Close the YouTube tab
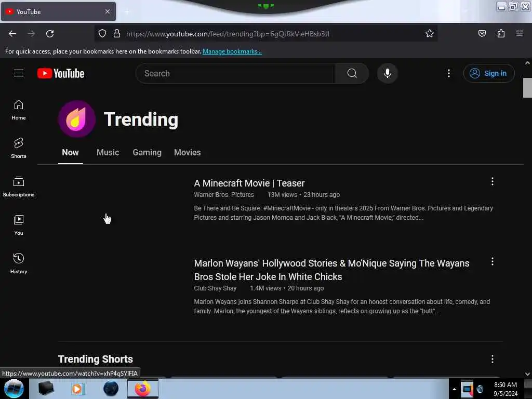The width and height of the screenshot is (532, 399). (x=108, y=11)
